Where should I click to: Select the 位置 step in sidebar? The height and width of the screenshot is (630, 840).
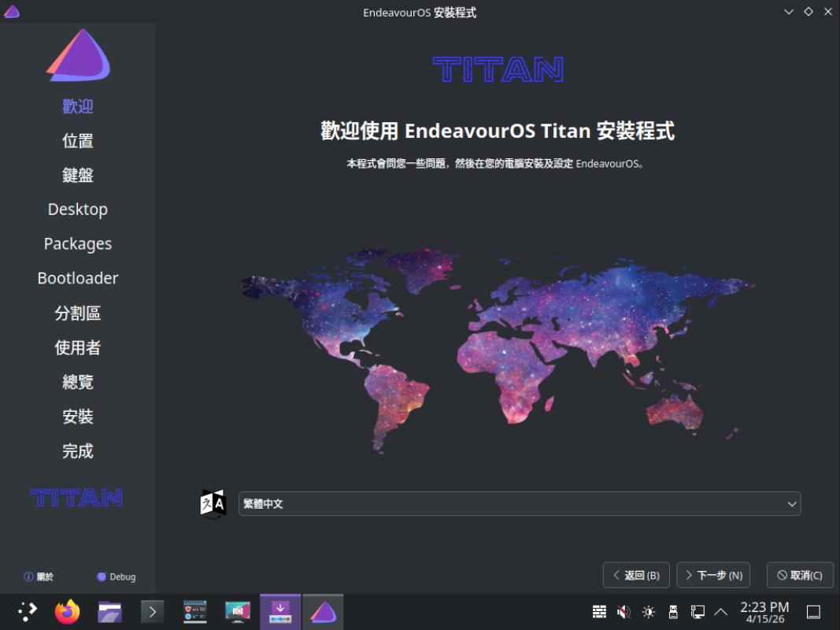coord(78,141)
